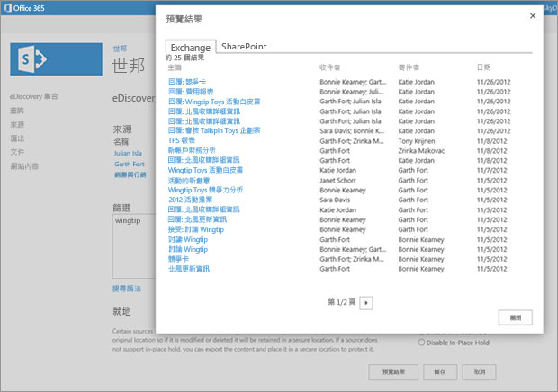The image size is (558, 392).
Task: Open message 'Wingtip Toys 活動白皮書' from Garth Fort
Action: click(x=205, y=170)
